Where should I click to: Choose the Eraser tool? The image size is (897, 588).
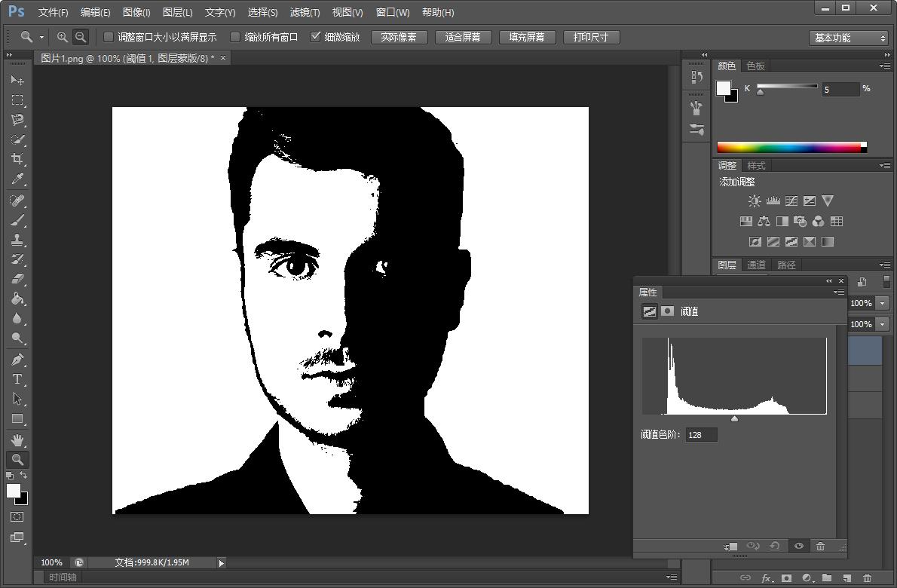pos(17,279)
